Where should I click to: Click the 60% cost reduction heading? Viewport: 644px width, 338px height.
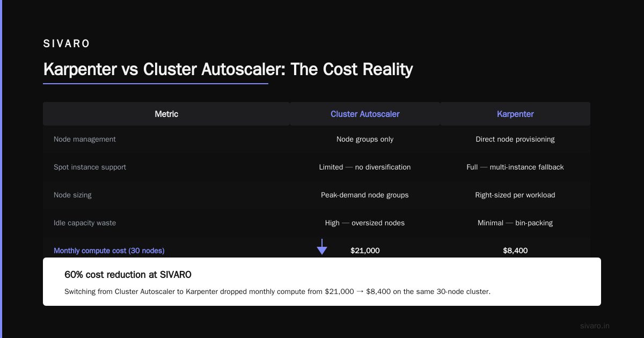coord(128,275)
